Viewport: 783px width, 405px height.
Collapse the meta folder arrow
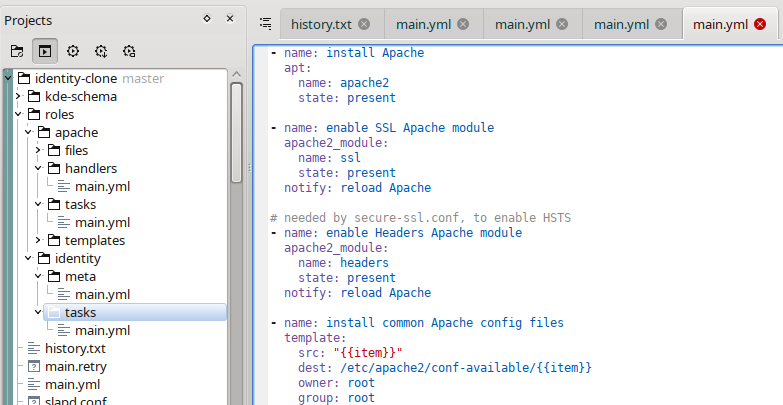click(38, 276)
